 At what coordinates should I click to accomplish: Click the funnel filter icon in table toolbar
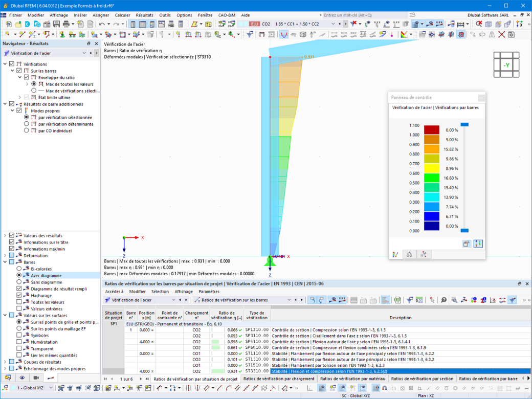pos(410,300)
